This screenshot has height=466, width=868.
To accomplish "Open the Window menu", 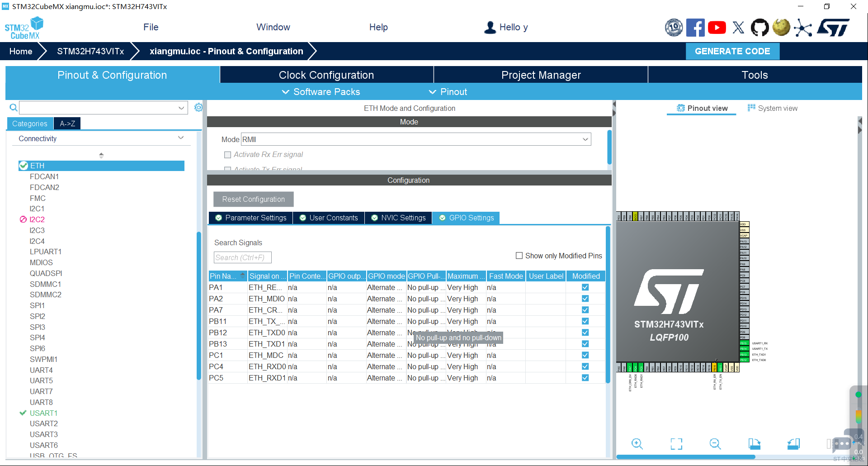I will tap(273, 27).
